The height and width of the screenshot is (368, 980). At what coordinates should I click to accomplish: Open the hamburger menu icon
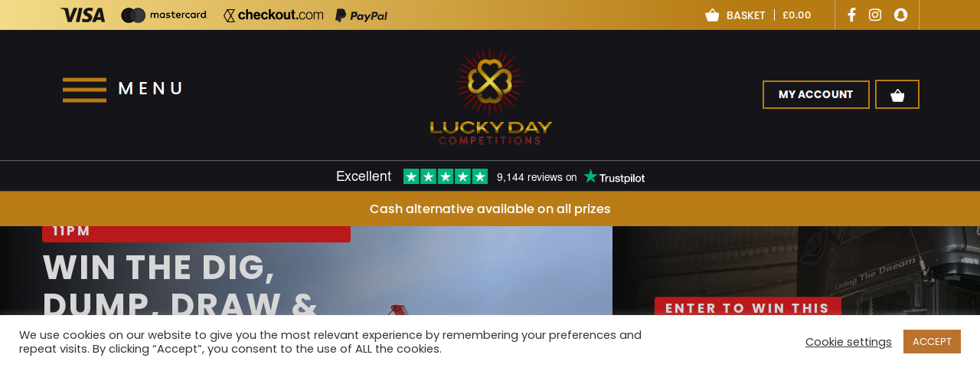click(84, 90)
